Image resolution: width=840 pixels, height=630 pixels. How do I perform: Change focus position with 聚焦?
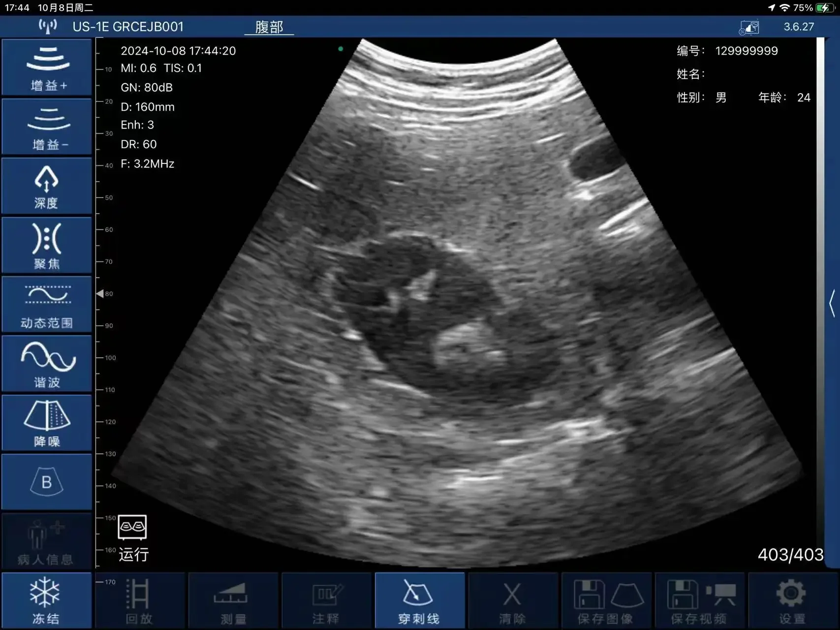tap(47, 245)
